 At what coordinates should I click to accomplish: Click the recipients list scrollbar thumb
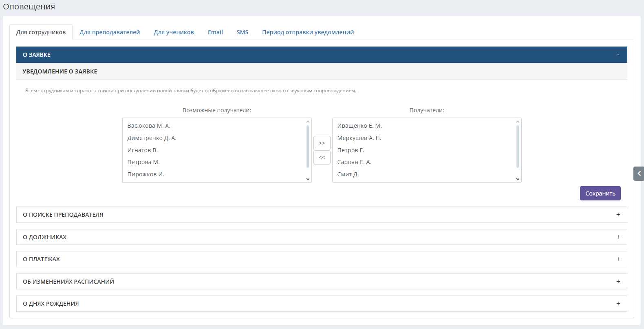[518, 147]
